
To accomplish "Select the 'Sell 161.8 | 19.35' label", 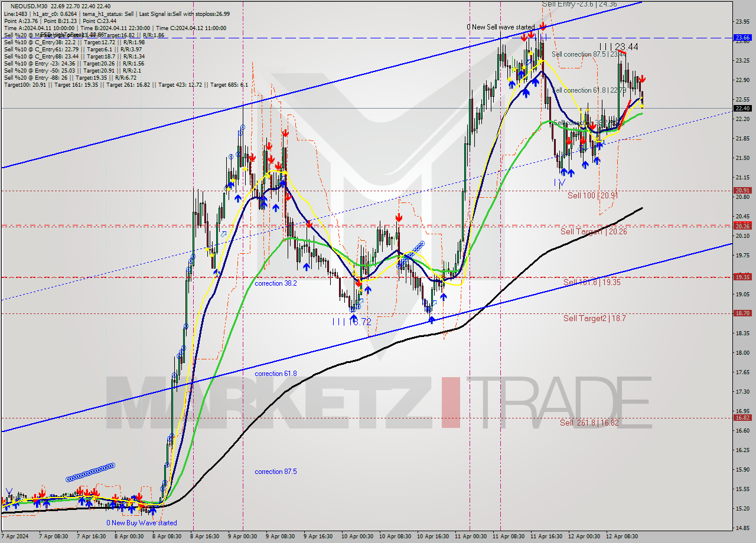I will pyautogui.click(x=592, y=282).
